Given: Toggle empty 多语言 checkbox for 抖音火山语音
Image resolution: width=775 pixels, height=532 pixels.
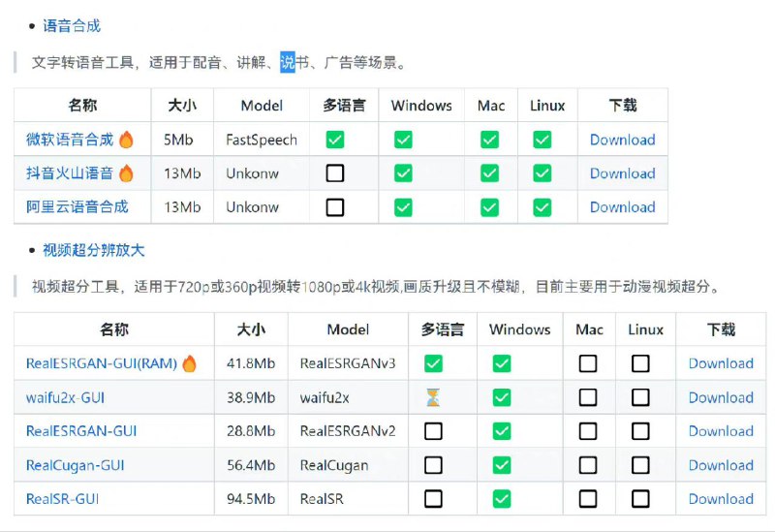Looking at the screenshot, I should click(335, 173).
